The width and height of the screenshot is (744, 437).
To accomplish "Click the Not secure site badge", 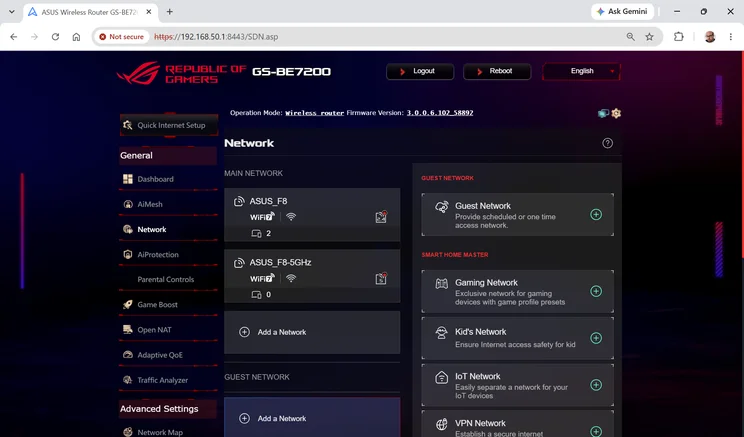I will point(121,37).
